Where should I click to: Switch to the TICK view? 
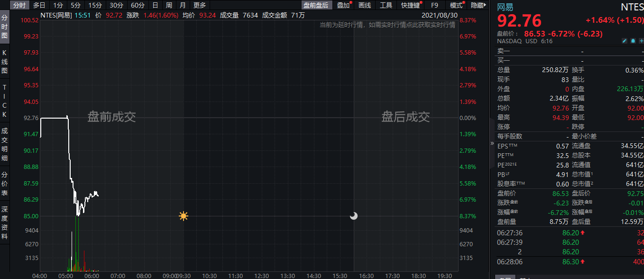click(x=4, y=101)
